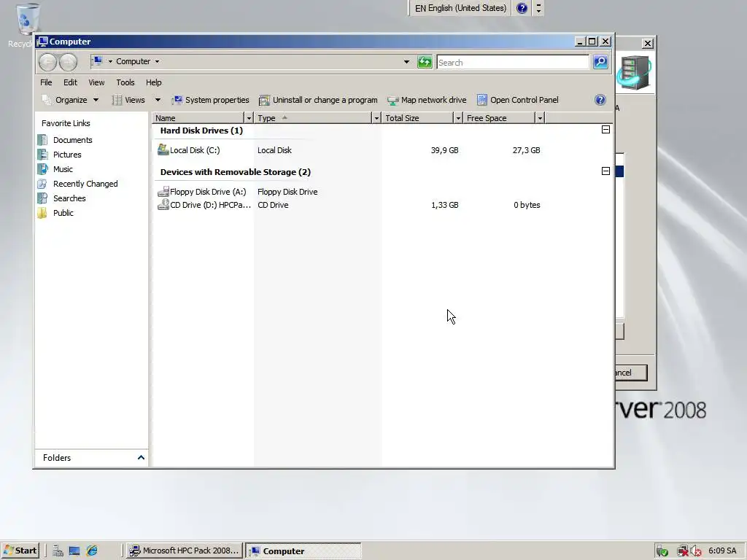Click the Forward navigation arrow button
Image resolution: width=747 pixels, height=560 pixels.
click(68, 63)
